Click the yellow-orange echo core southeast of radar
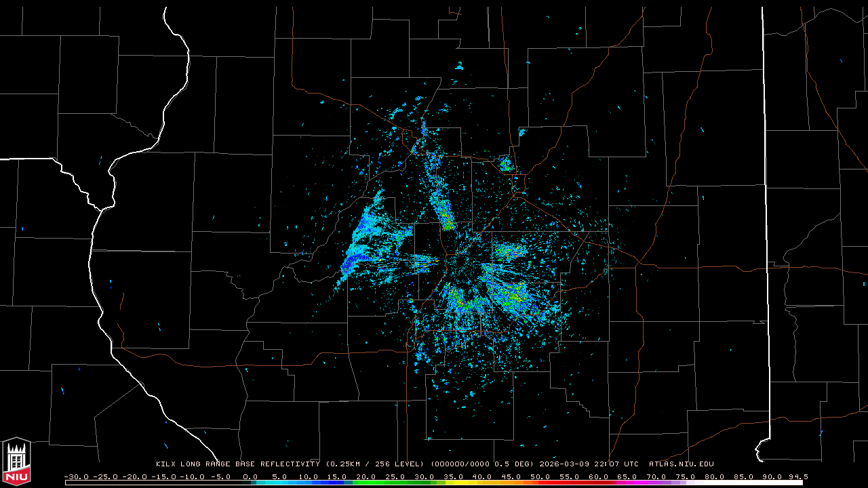 click(x=517, y=296)
